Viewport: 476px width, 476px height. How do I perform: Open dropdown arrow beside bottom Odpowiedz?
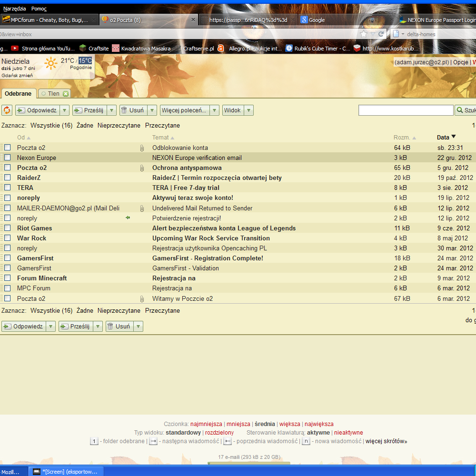point(51,327)
